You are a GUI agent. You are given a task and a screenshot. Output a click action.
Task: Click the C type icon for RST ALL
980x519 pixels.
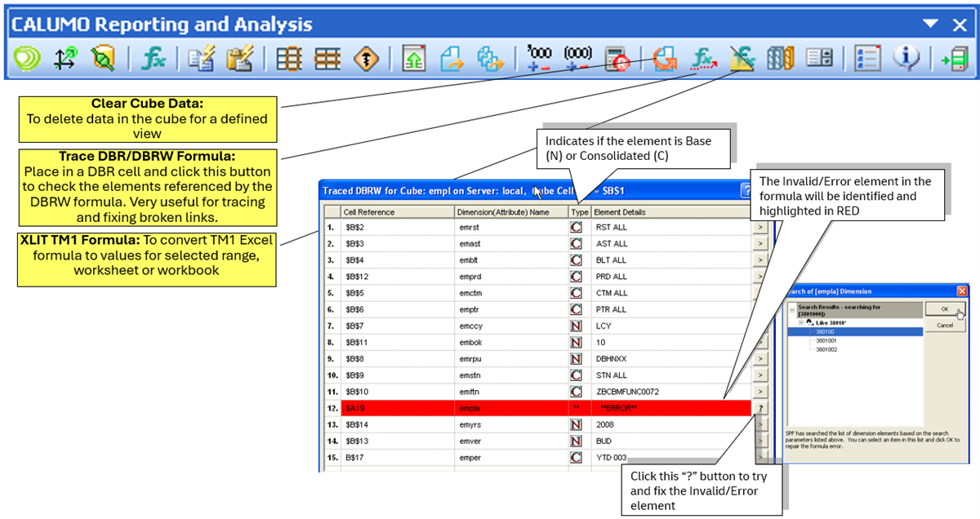[x=576, y=227]
